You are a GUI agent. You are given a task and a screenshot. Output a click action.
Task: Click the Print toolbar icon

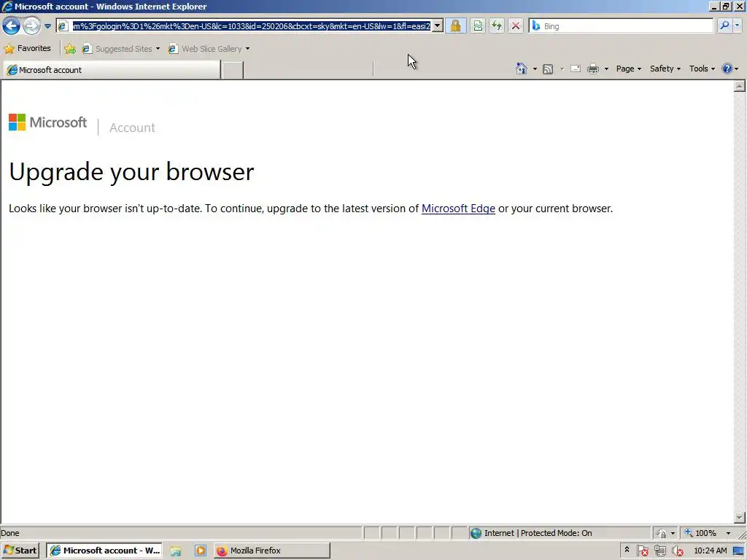coord(592,69)
